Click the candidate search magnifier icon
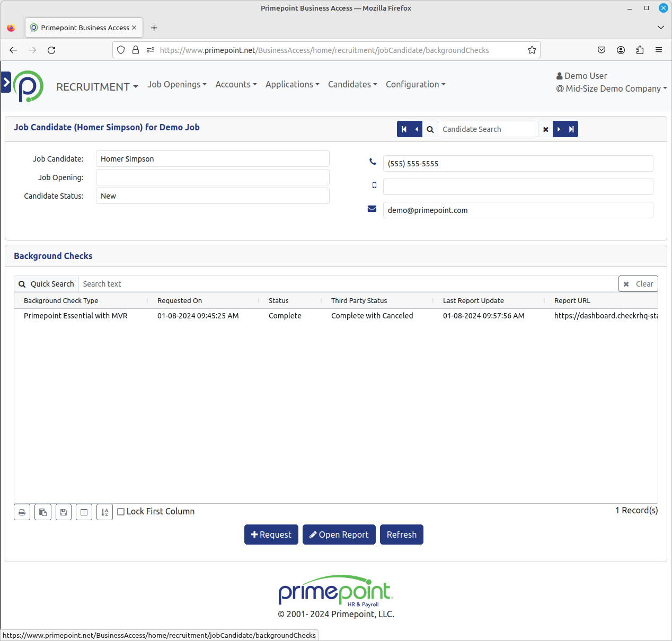Screen dimensions: 672x641 (430, 129)
